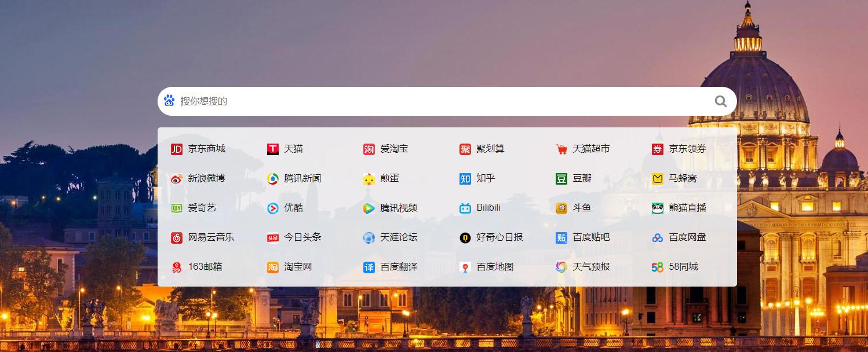
Task: Open the 京东商城 link
Action: coord(207,149)
